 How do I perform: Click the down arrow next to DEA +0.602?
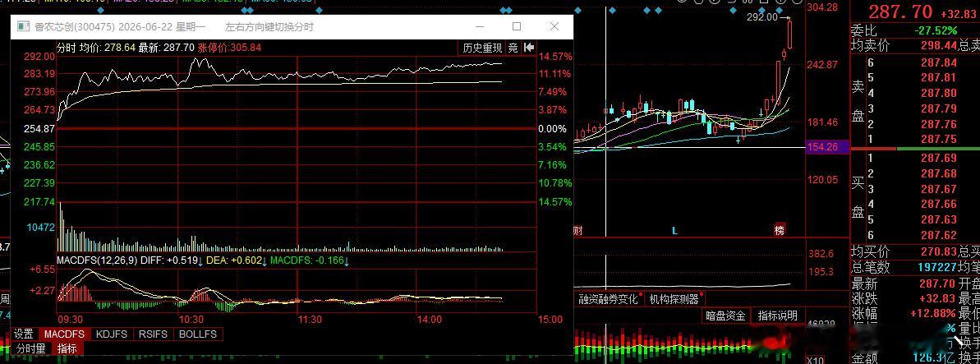coord(265,260)
